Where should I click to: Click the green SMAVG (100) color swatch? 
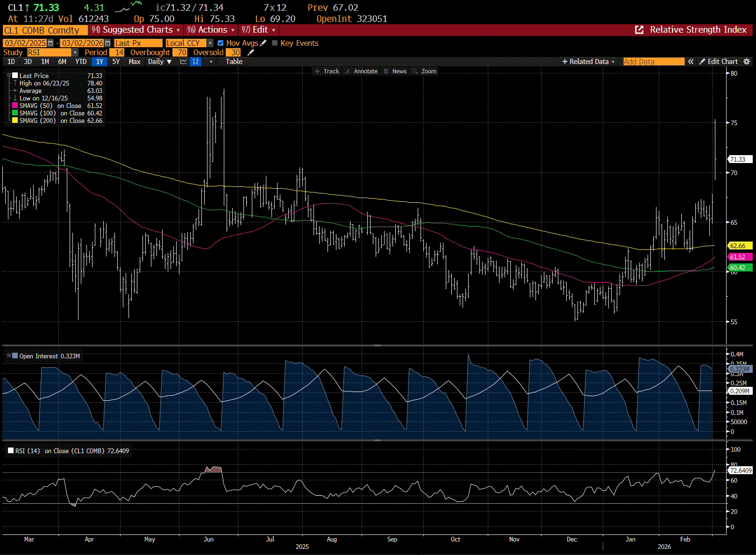(x=15, y=113)
